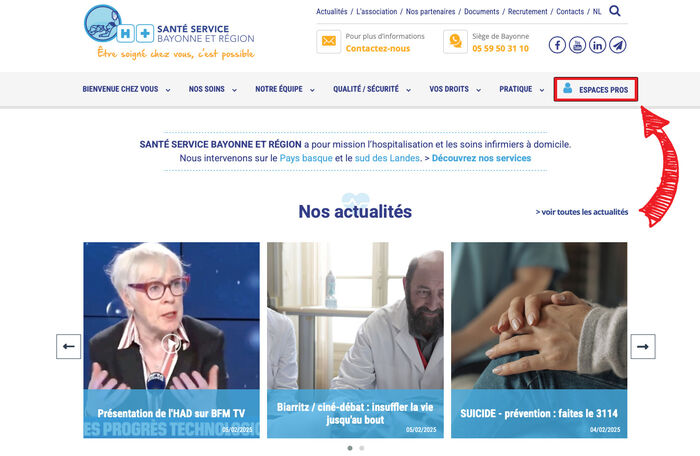Click the orange phone headset icon
The height and width of the screenshot is (456, 700).
[x=455, y=42]
